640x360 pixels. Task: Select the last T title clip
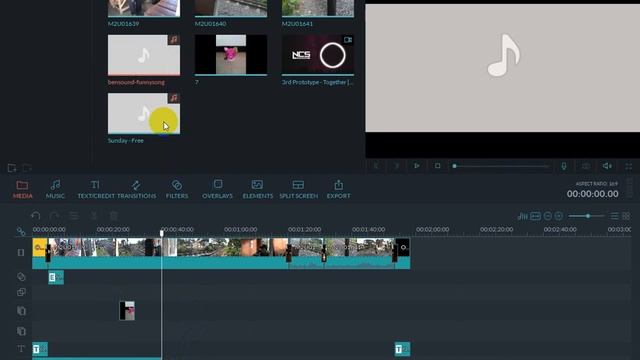(402, 349)
